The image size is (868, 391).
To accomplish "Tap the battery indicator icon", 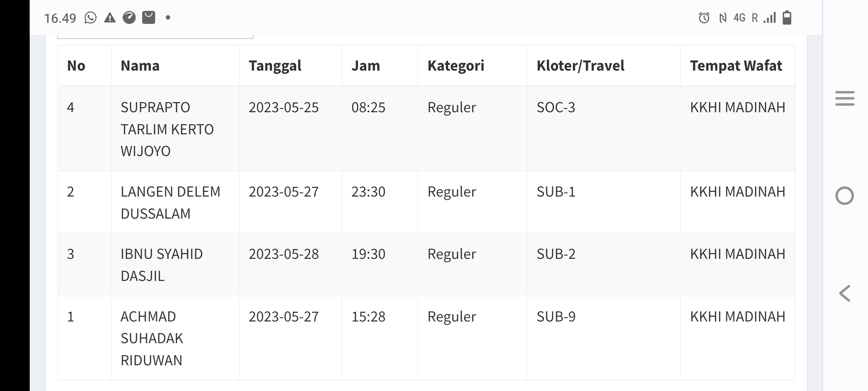I will click(787, 17).
